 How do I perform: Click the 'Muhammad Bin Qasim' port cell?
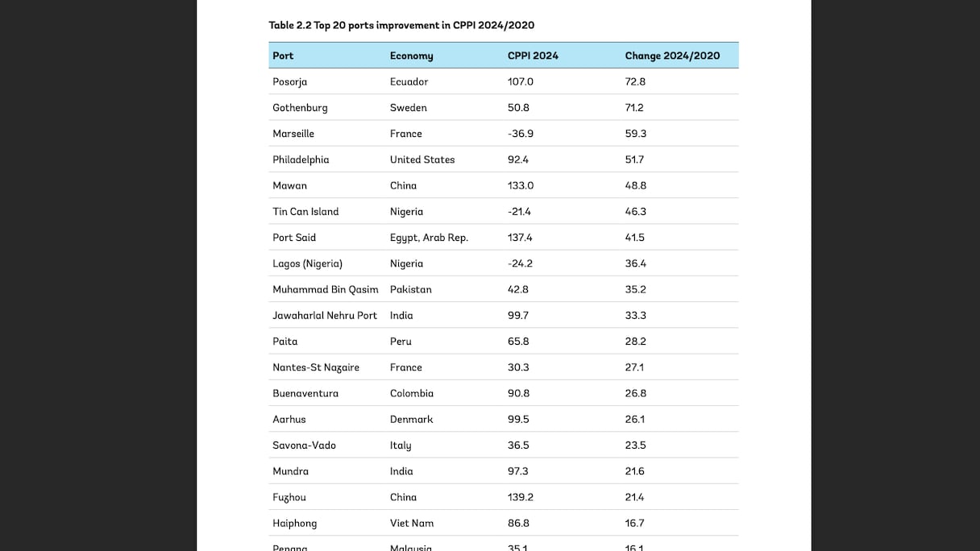pos(325,289)
